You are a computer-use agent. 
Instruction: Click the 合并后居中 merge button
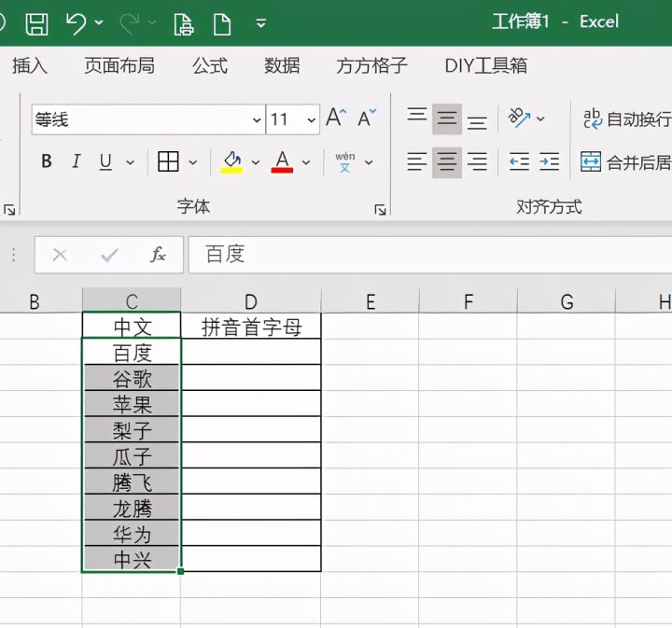point(625,162)
